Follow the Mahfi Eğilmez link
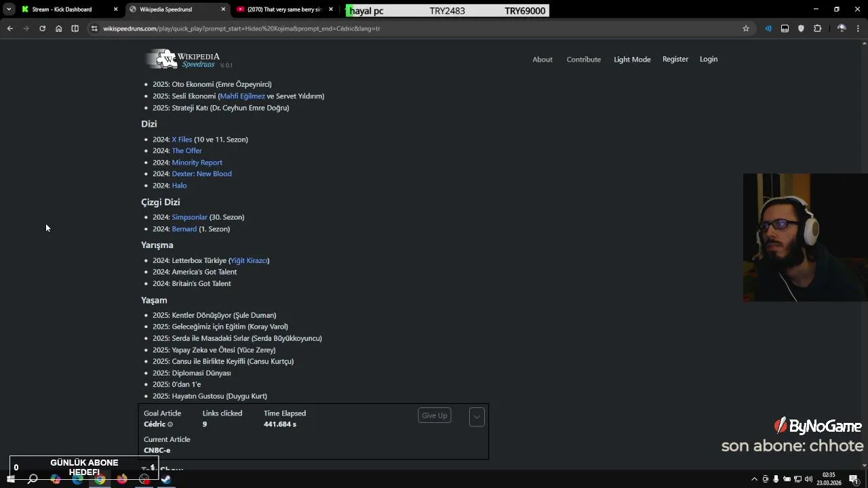The height and width of the screenshot is (488, 868). (x=242, y=96)
